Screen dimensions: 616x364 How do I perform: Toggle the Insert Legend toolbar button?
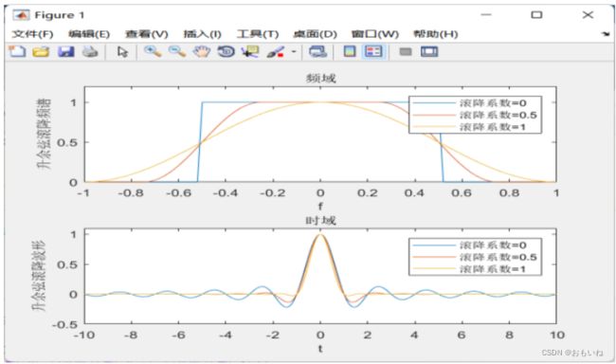(373, 51)
